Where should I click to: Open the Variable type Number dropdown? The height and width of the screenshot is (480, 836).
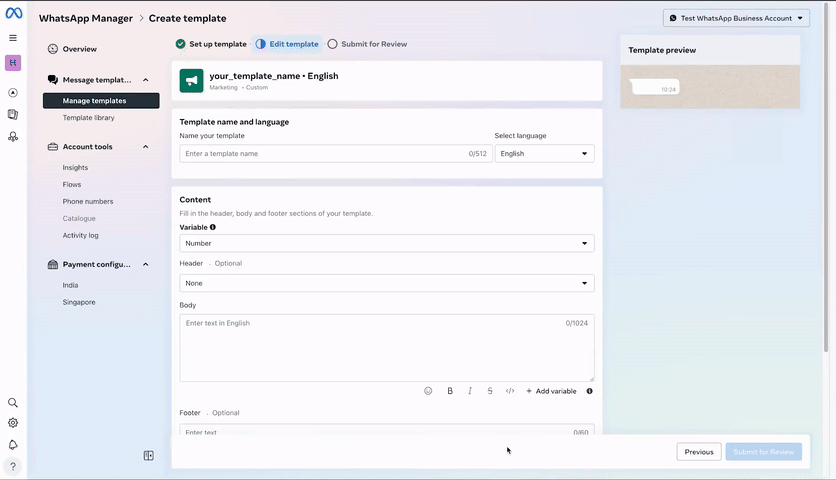click(387, 243)
